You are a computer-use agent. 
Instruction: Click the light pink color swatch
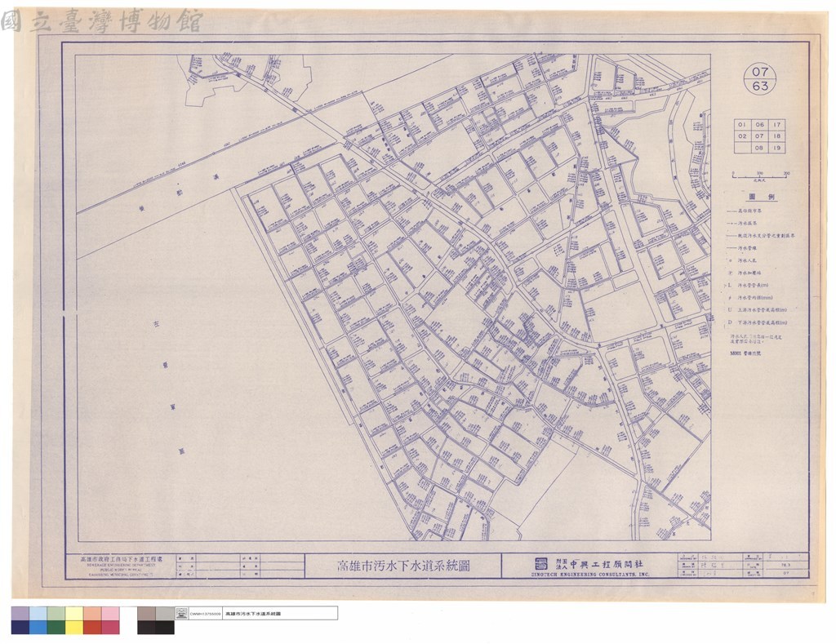[x=111, y=614]
